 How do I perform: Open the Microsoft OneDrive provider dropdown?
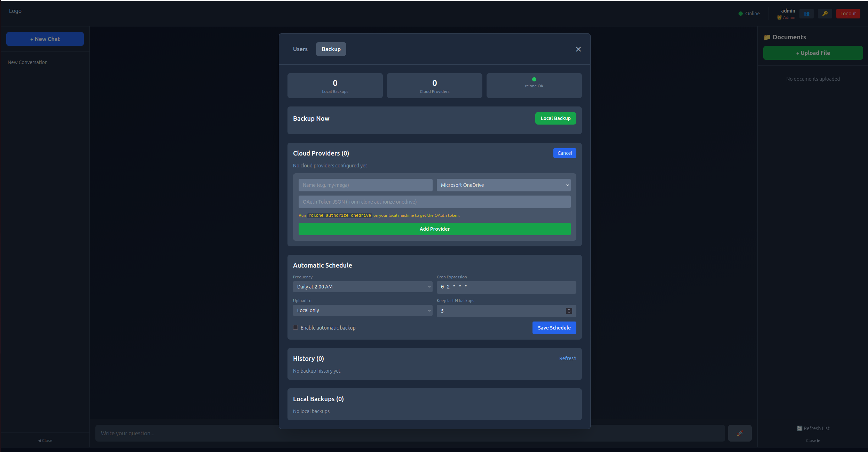[504, 185]
